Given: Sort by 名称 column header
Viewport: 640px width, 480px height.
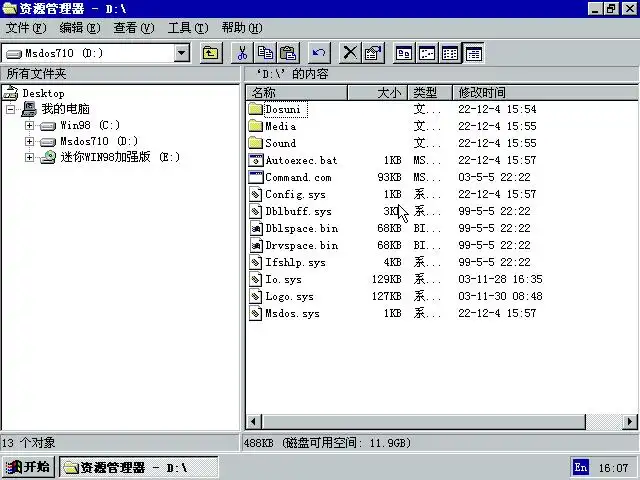Looking at the screenshot, I should click(x=297, y=93).
